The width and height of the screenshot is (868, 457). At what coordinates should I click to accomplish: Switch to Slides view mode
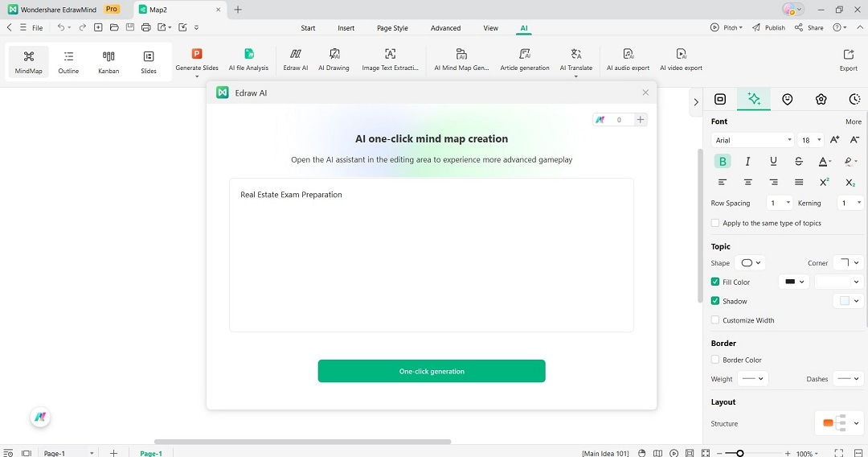[149, 61]
